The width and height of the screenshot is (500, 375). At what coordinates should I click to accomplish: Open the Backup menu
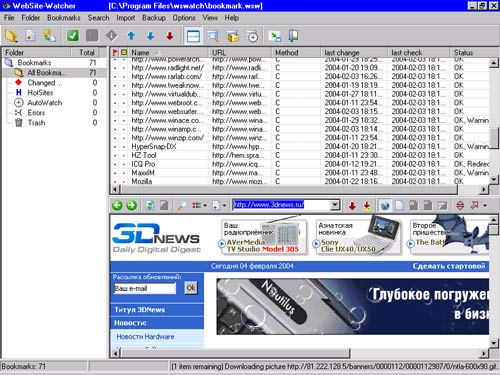point(154,18)
